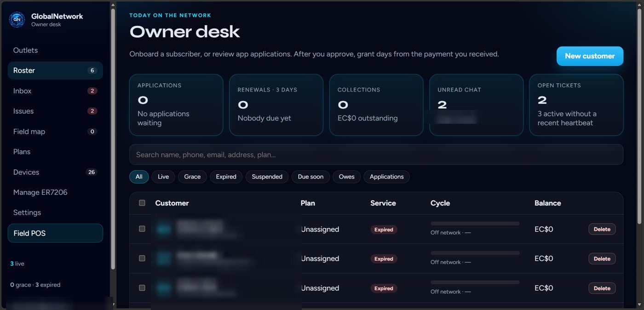Open the Issues page
The height and width of the screenshot is (310, 644).
pyautogui.click(x=55, y=111)
